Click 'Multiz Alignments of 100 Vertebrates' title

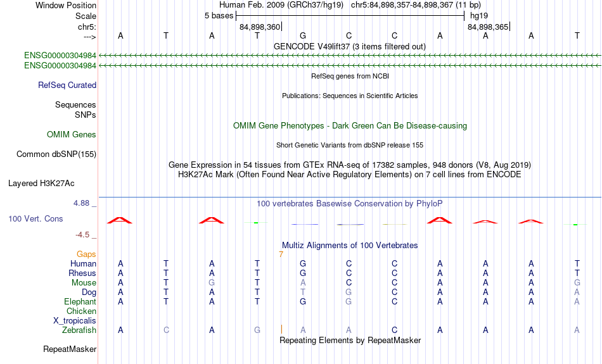click(x=350, y=246)
